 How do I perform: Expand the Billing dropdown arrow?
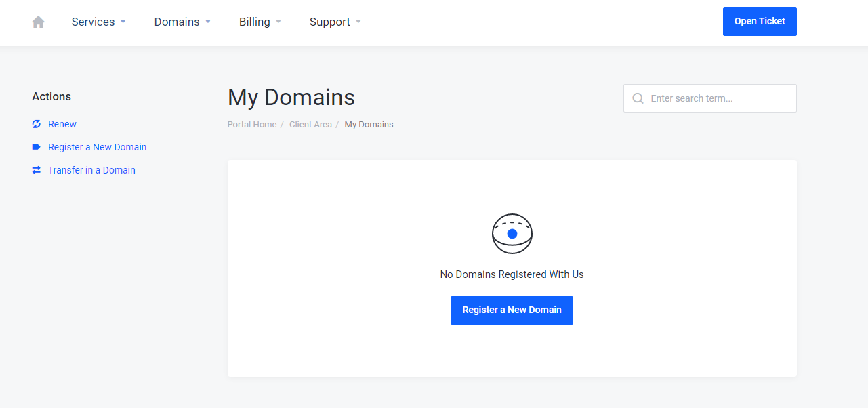click(278, 22)
